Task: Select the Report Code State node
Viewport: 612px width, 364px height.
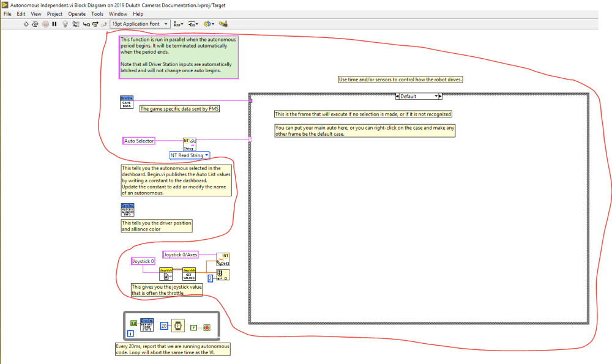Action: pyautogui.click(x=147, y=325)
